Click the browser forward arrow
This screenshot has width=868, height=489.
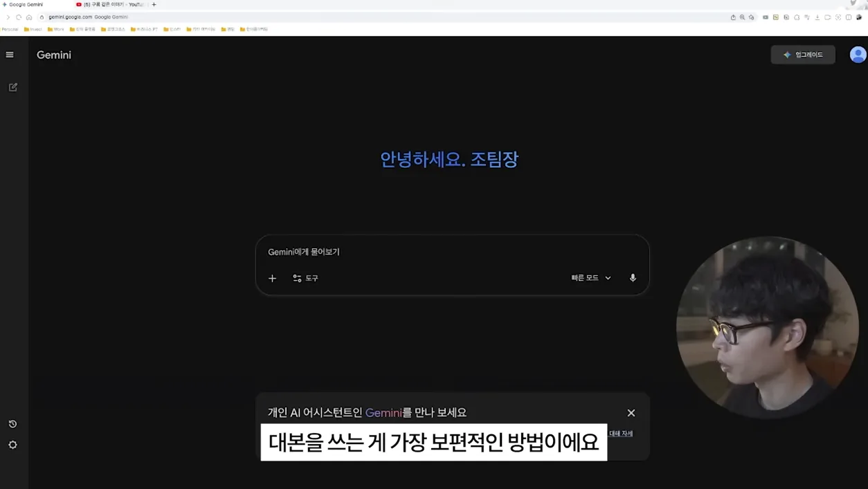coord(8,17)
